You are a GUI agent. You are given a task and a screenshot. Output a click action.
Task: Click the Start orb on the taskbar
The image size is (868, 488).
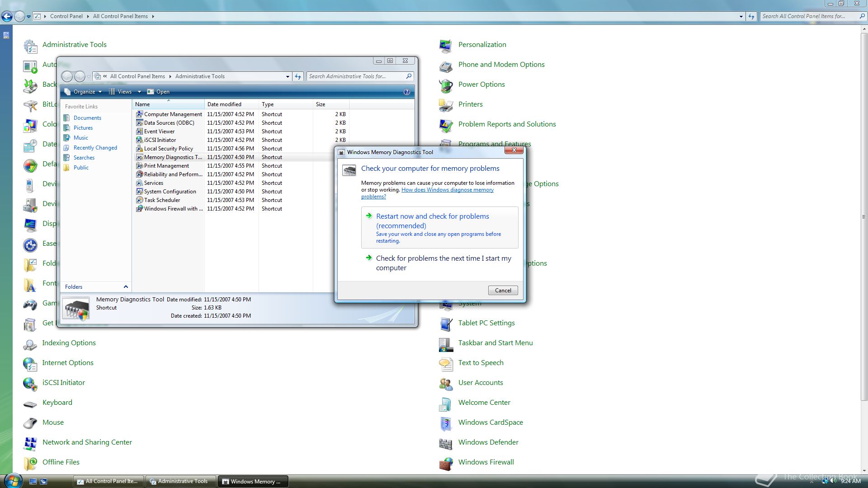pos(12,480)
